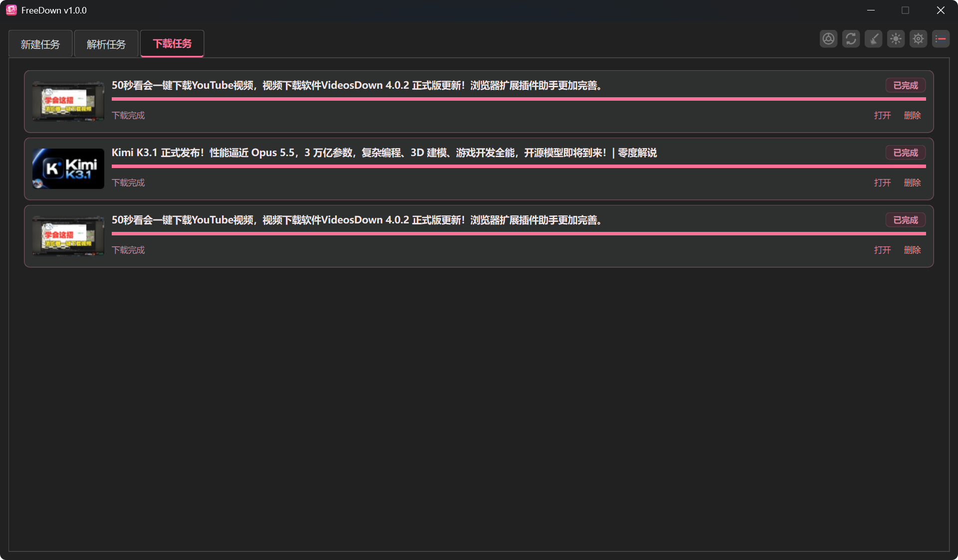Image resolution: width=958 pixels, height=560 pixels.
Task: Click the thumbnail of the last VideosDown task
Action: [x=68, y=236]
